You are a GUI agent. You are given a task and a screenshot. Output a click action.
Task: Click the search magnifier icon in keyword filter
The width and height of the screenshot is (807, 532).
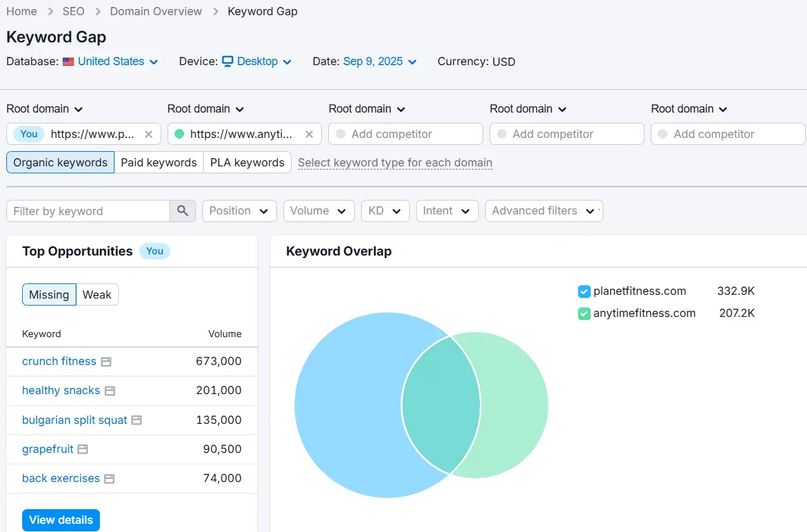(x=183, y=211)
